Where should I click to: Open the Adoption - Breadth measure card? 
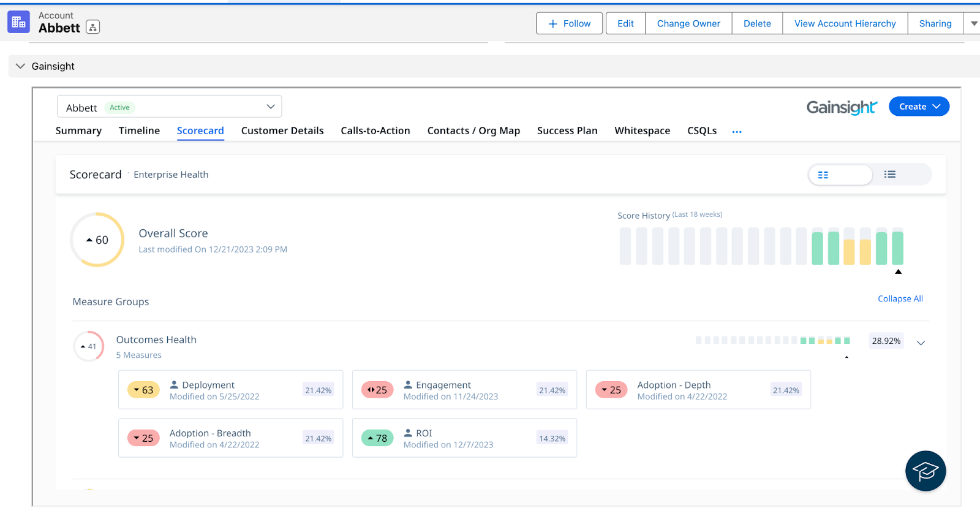pyautogui.click(x=231, y=438)
